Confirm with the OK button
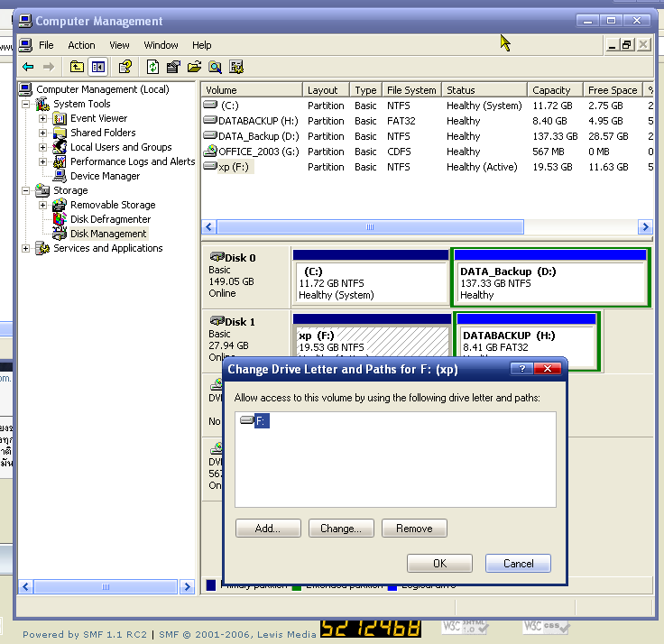664x644 pixels. pyautogui.click(x=439, y=564)
